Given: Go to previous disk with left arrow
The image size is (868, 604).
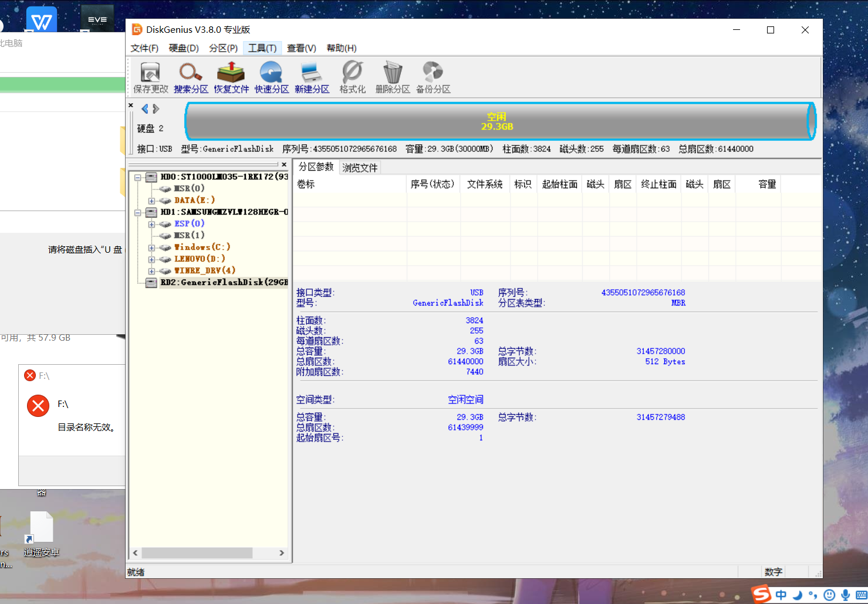Looking at the screenshot, I should pos(145,109).
